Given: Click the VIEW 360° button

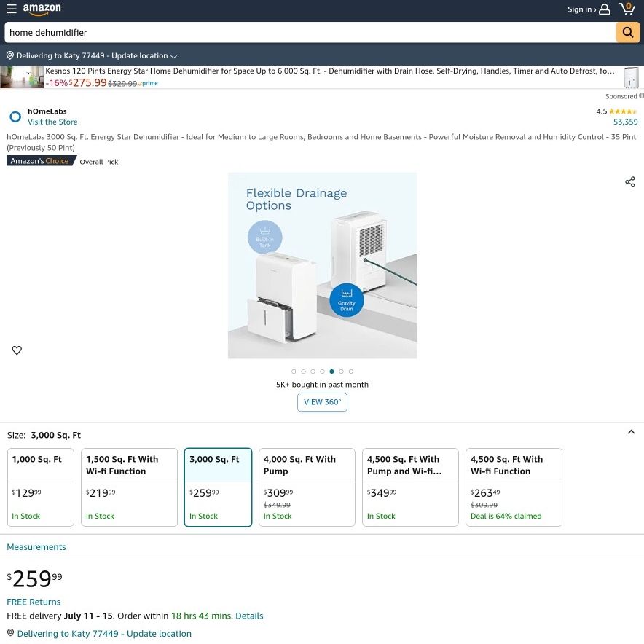Looking at the screenshot, I should [x=322, y=402].
